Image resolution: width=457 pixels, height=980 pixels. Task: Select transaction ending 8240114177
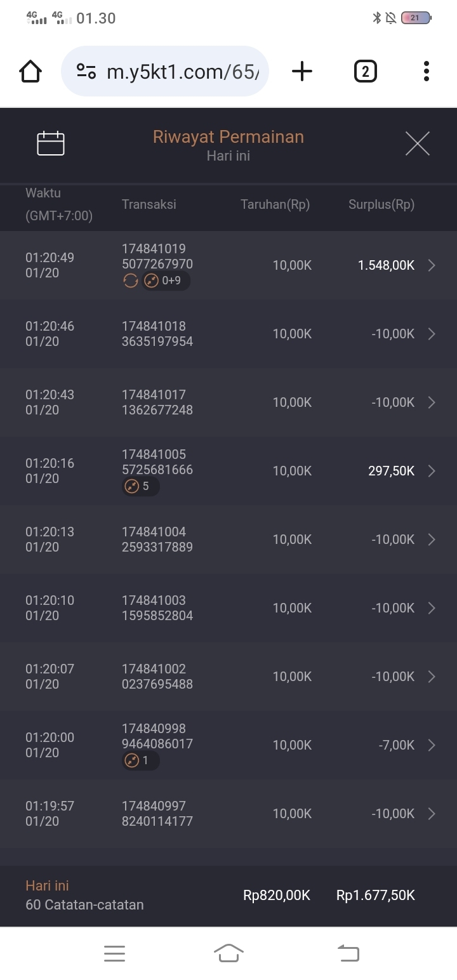157,814
